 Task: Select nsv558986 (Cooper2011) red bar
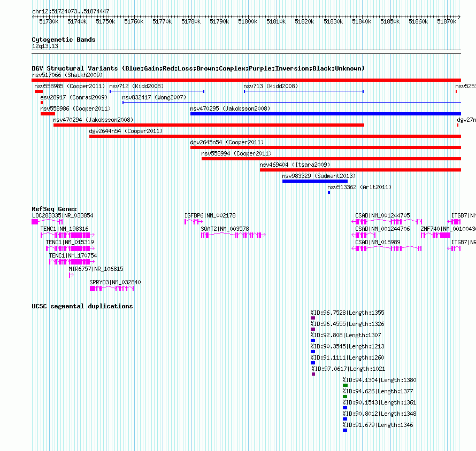pyautogui.click(x=48, y=114)
